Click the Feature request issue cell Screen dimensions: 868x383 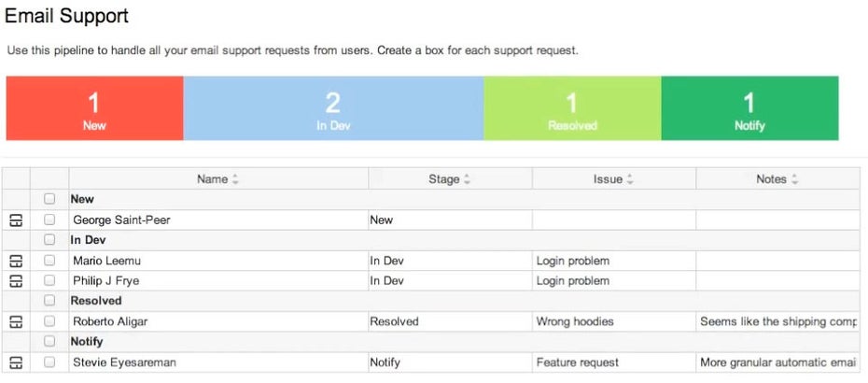click(614, 362)
